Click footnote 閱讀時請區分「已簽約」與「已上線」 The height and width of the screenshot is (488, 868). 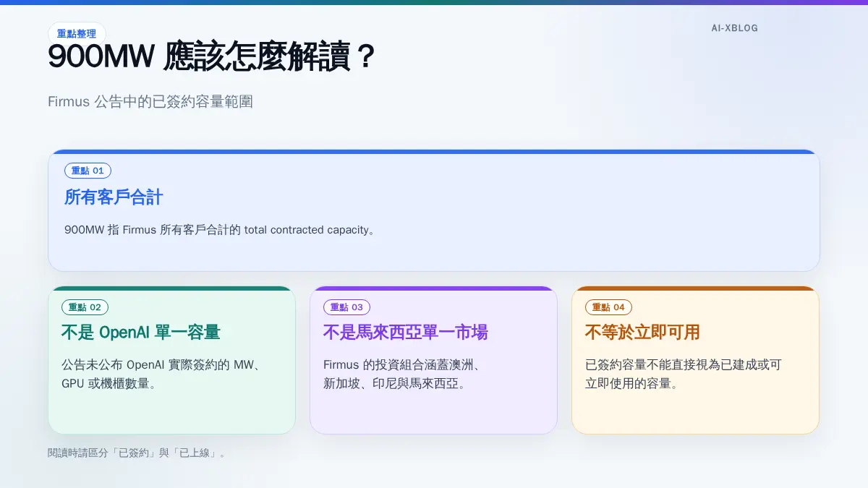(138, 453)
